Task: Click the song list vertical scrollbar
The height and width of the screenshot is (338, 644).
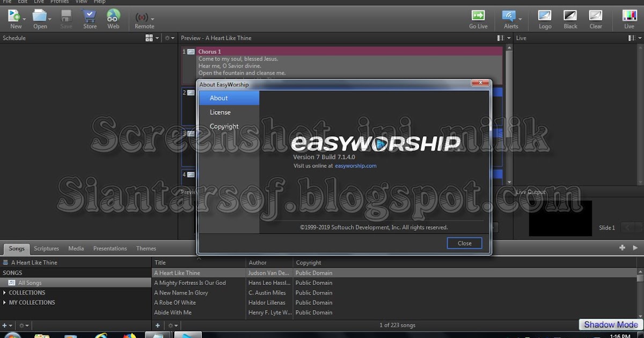Action: click(x=640, y=294)
